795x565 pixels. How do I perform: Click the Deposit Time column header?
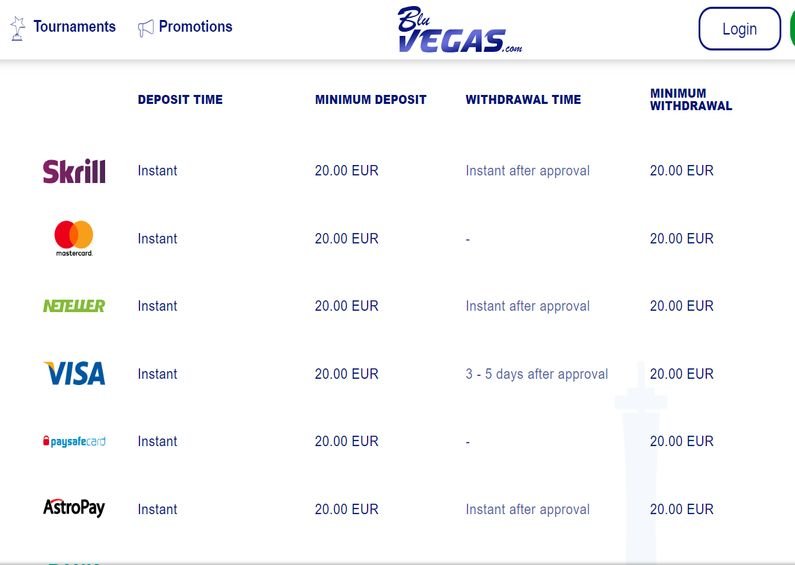point(180,99)
